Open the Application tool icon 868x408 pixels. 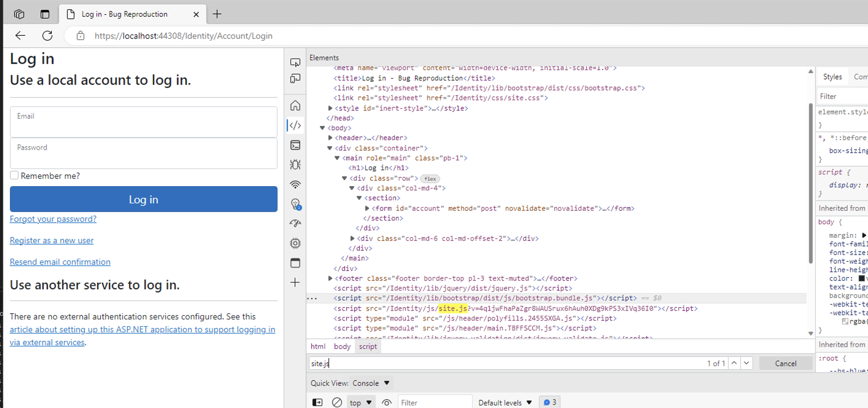pos(295,263)
